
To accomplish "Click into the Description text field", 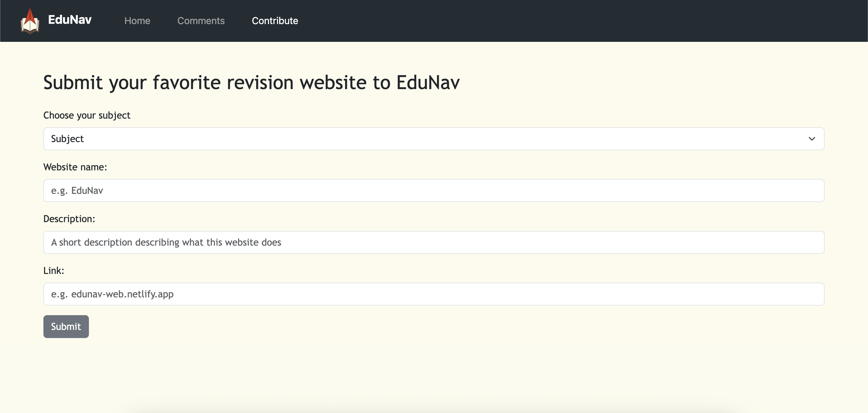I will coord(433,242).
